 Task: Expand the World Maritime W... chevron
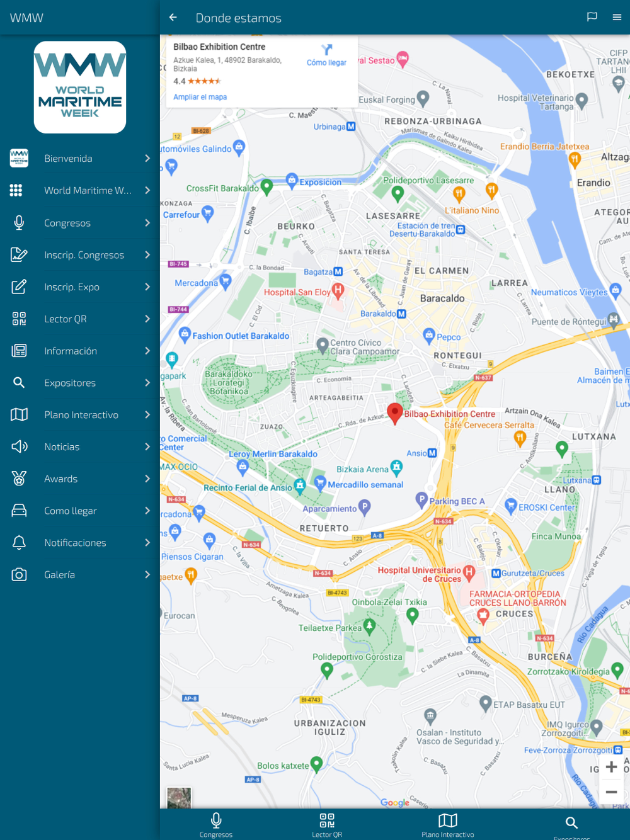coord(147,190)
